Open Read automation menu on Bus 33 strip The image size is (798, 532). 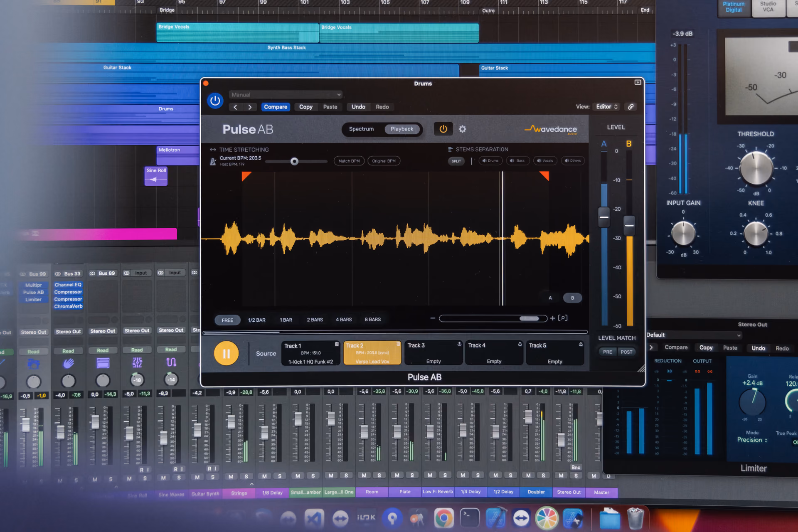[69, 351]
